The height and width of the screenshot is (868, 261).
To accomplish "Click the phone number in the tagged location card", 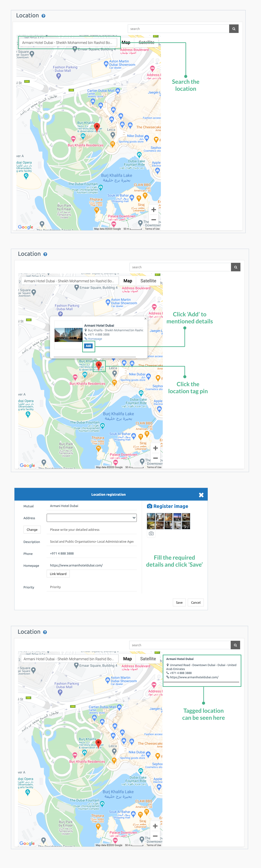I will tap(181, 673).
